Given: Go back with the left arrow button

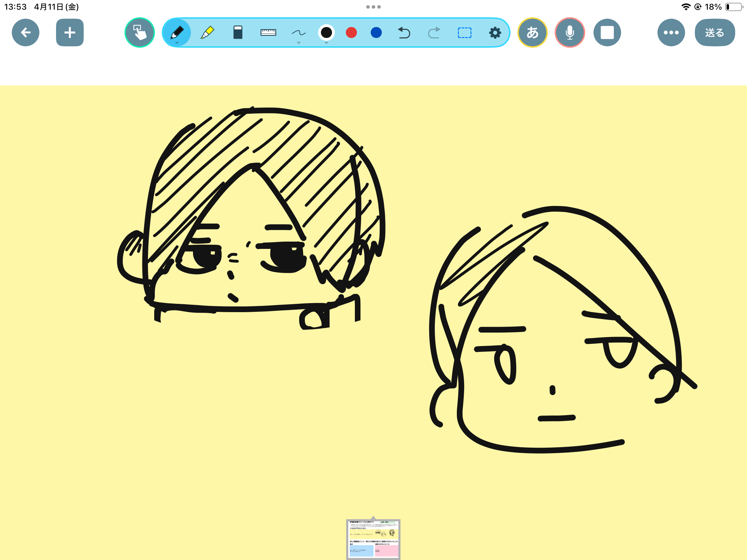Looking at the screenshot, I should (26, 32).
